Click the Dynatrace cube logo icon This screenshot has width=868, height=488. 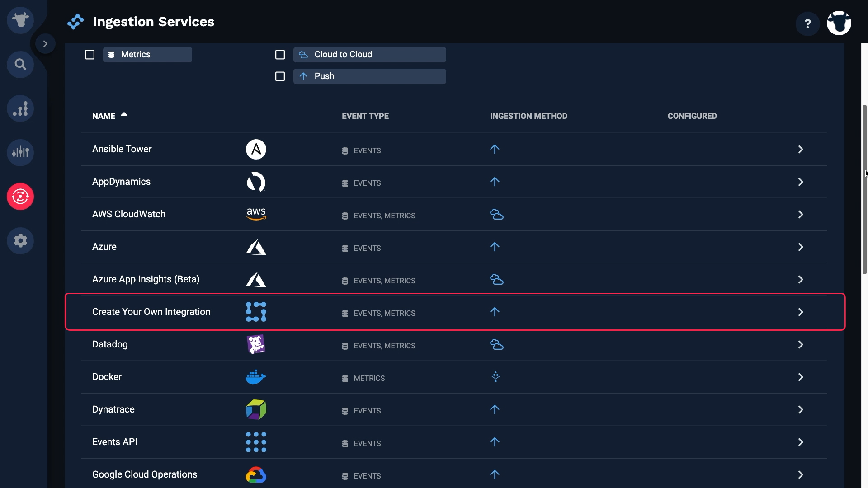coord(256,409)
